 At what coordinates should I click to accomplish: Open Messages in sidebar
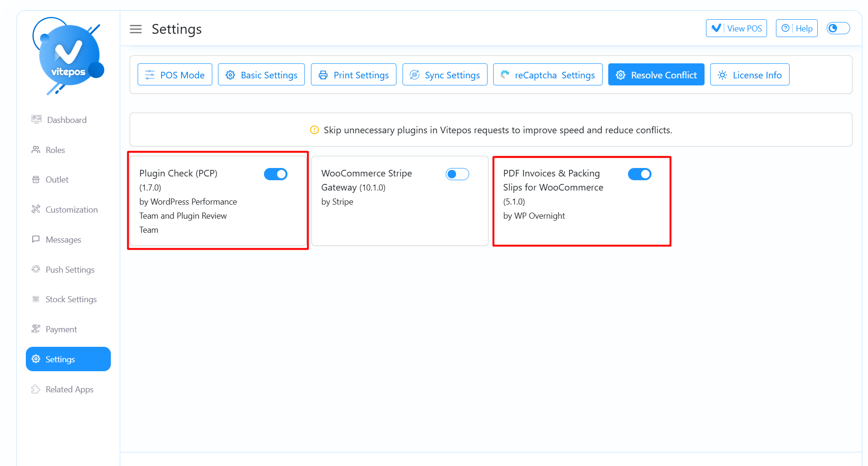68,239
